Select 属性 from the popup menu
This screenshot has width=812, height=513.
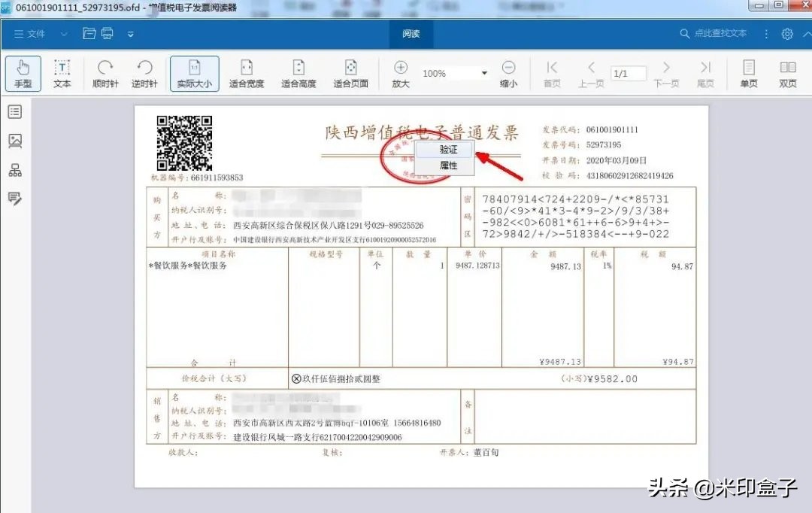448,165
